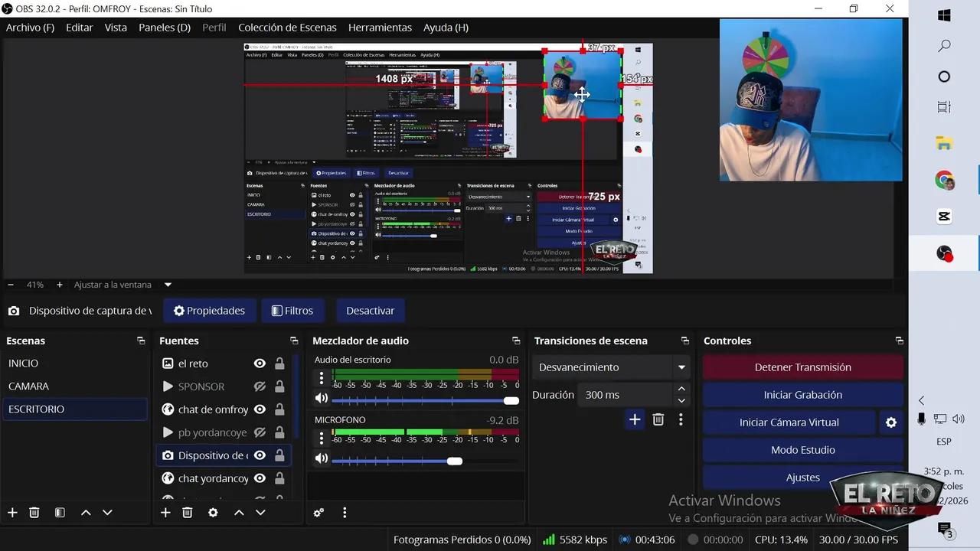Unlock the 'el reto' source

pos(279,364)
